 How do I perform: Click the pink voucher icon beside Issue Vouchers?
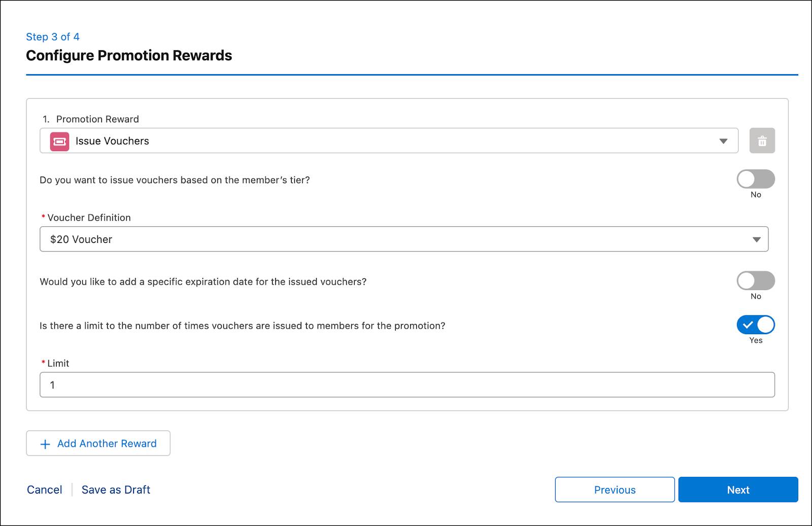[58, 141]
